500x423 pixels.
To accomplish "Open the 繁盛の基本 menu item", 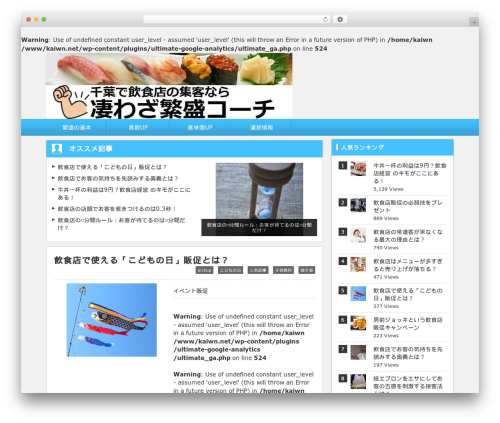I will [77, 127].
